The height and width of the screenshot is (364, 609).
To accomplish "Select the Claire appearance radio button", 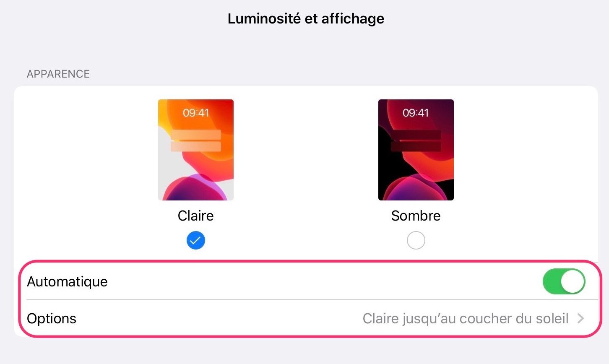I will coord(195,241).
